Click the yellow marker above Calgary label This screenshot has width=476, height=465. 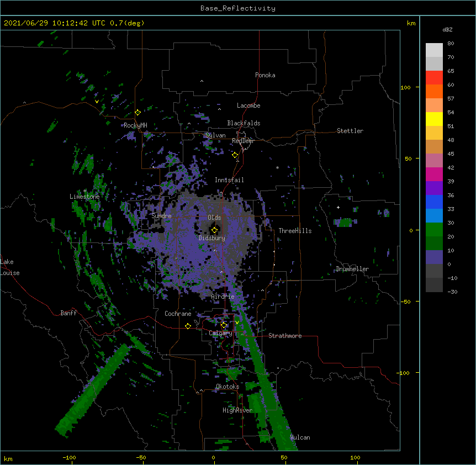pyautogui.click(x=224, y=325)
